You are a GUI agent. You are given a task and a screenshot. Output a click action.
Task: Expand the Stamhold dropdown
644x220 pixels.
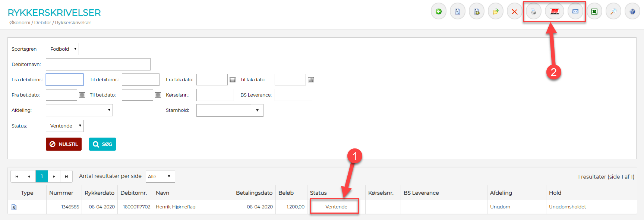coord(230,110)
